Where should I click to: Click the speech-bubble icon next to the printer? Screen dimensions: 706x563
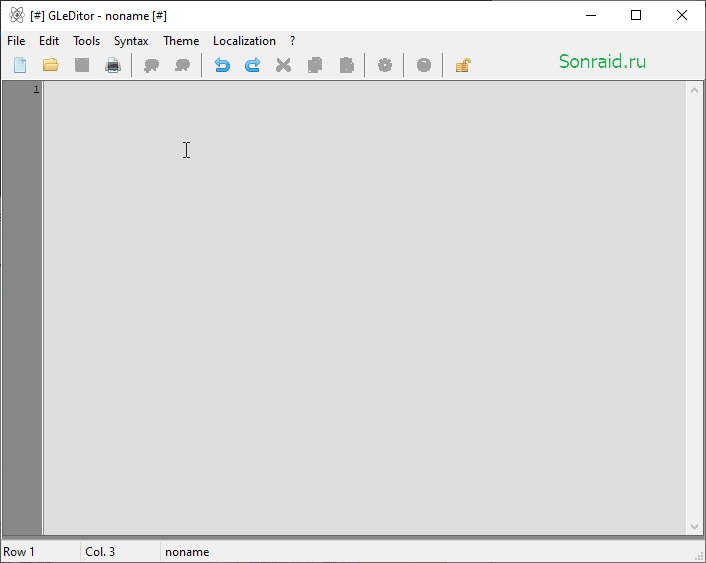click(151, 65)
